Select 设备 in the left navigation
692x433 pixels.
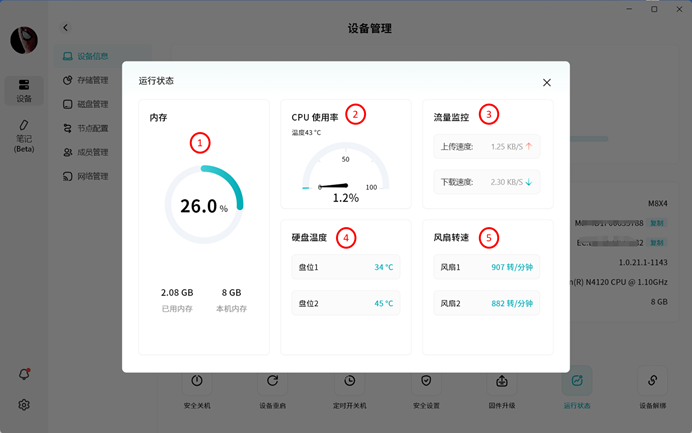coord(24,90)
